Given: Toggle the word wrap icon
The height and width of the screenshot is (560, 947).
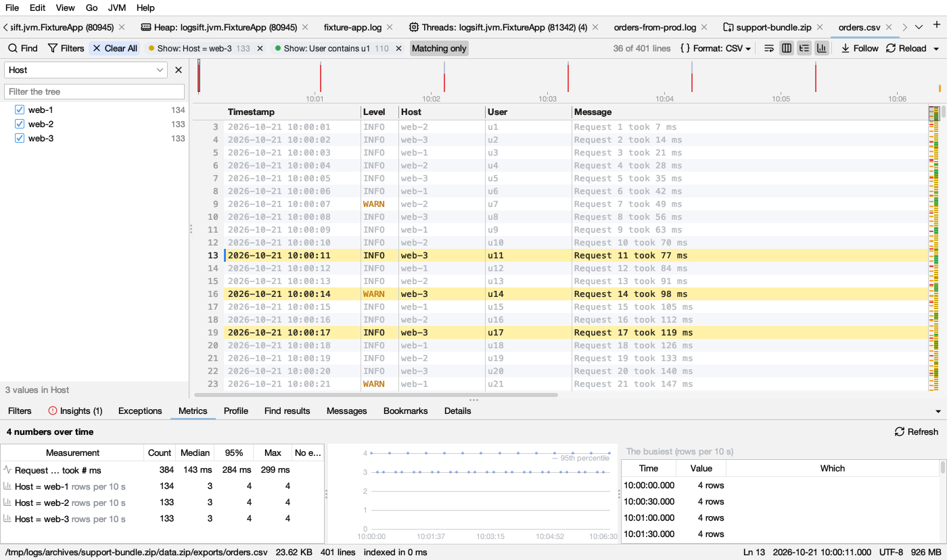Looking at the screenshot, I should 769,49.
